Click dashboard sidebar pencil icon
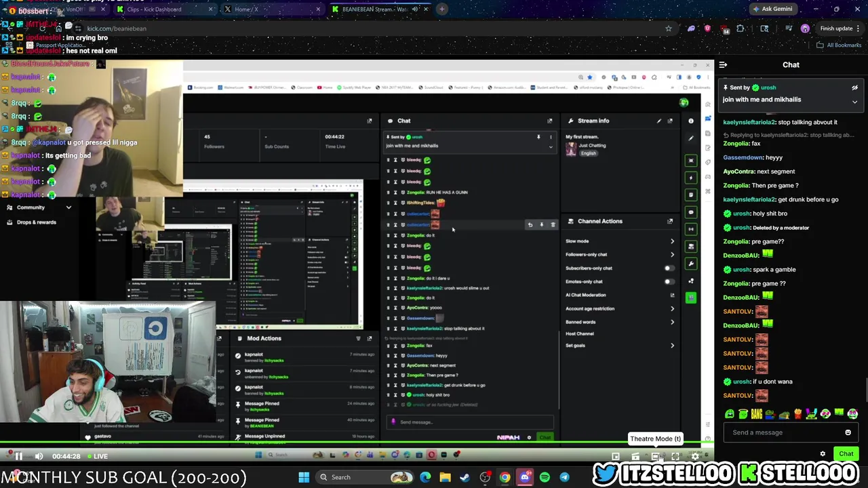 691,138
